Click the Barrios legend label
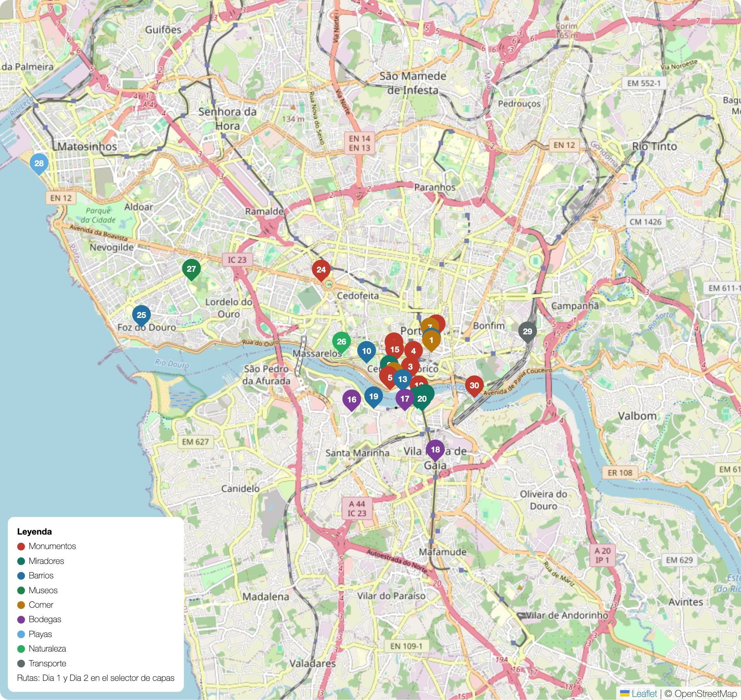This screenshot has height=700, width=741. pyautogui.click(x=41, y=575)
